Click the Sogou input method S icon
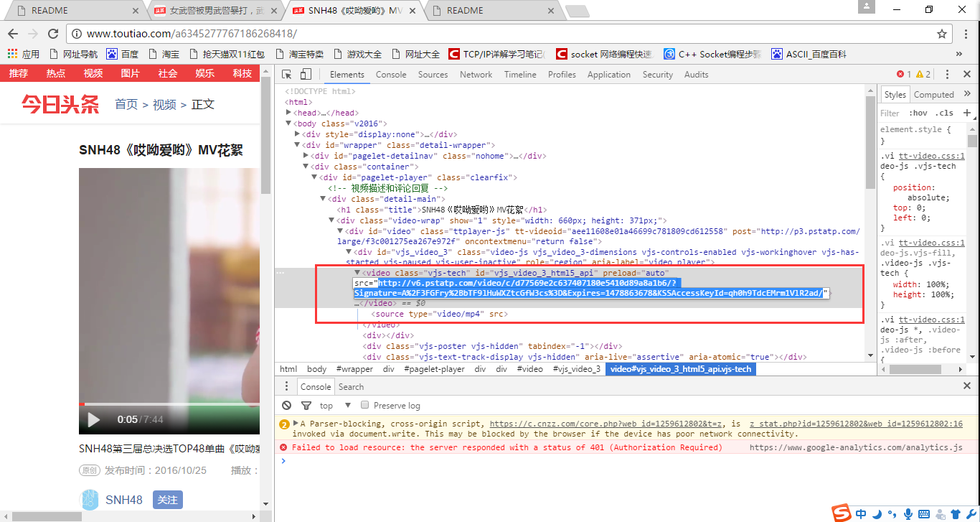Screen dimensions: 980x522 click(x=842, y=513)
